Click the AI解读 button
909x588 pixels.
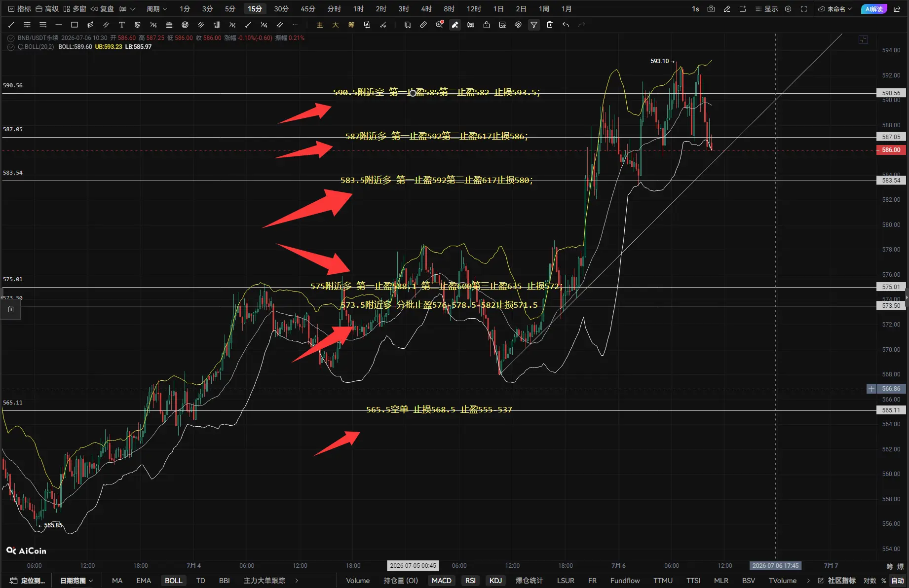point(874,9)
